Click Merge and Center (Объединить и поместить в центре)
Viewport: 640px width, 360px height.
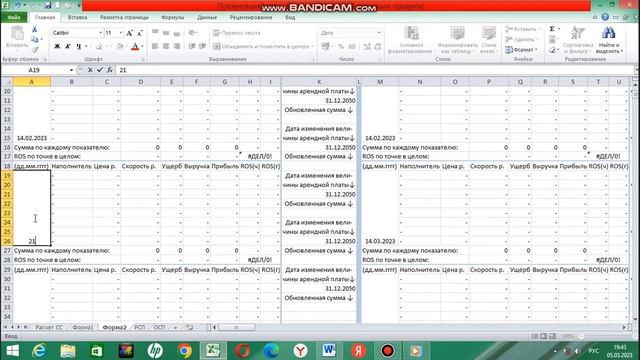click(x=263, y=47)
